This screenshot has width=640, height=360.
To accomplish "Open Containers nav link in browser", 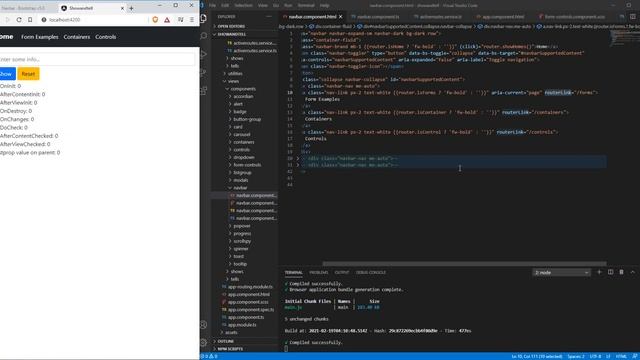I will tap(77, 37).
